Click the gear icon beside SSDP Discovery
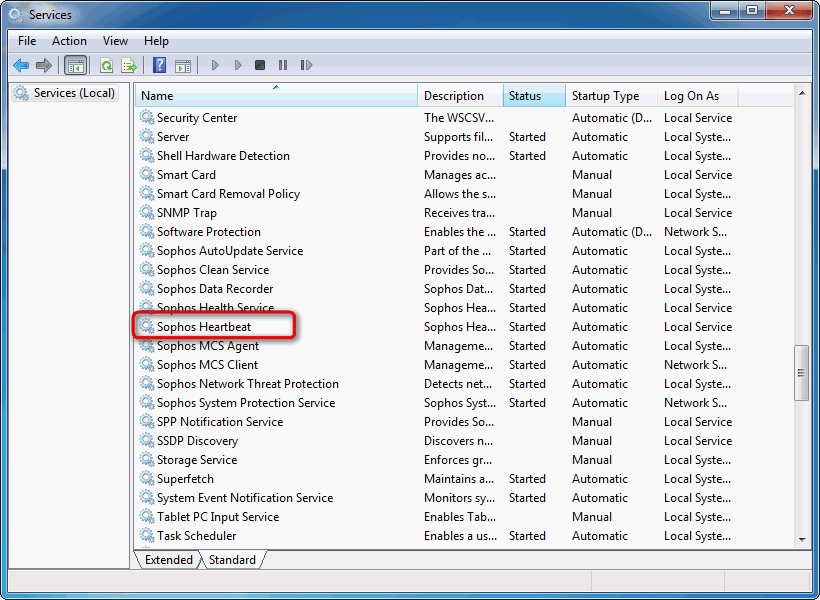Viewport: 820px width, 600px height. pos(147,440)
